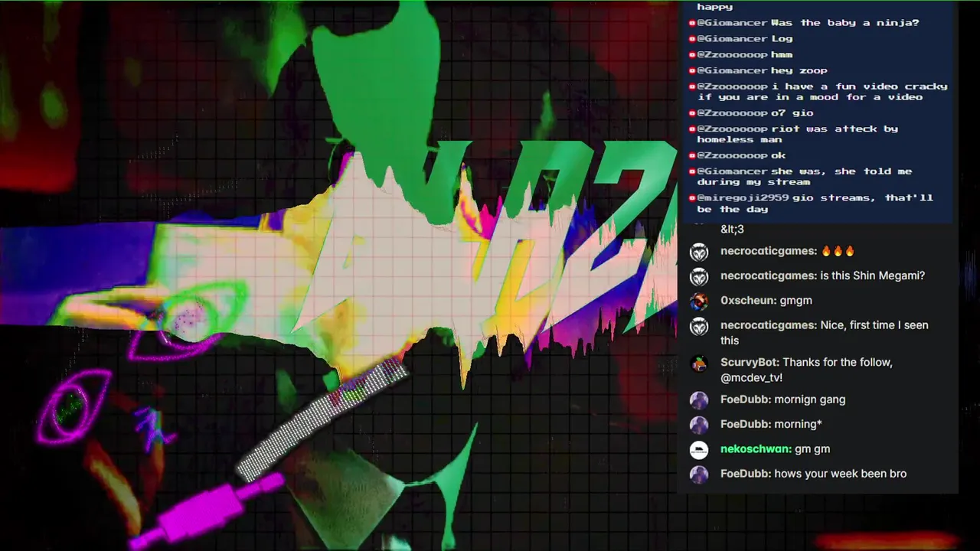980x551 pixels.
Task: Click red dot before @Giomancer 'Log'
Action: pos(691,39)
